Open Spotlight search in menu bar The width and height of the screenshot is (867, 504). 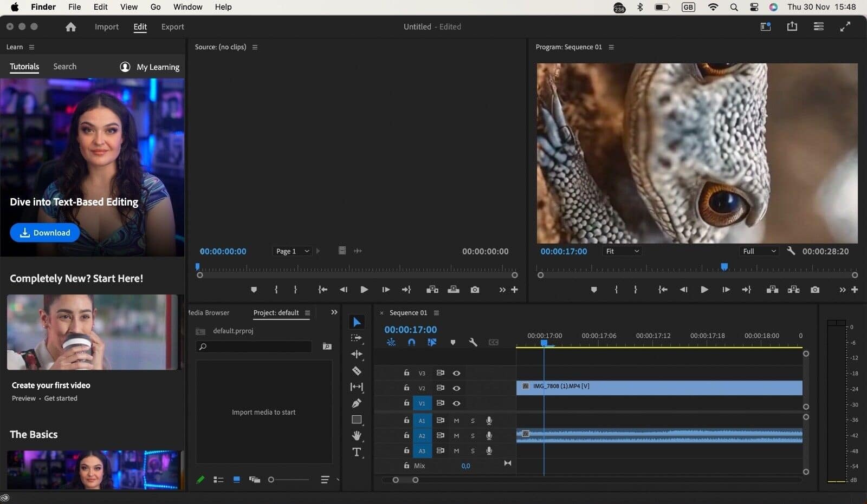click(x=734, y=7)
